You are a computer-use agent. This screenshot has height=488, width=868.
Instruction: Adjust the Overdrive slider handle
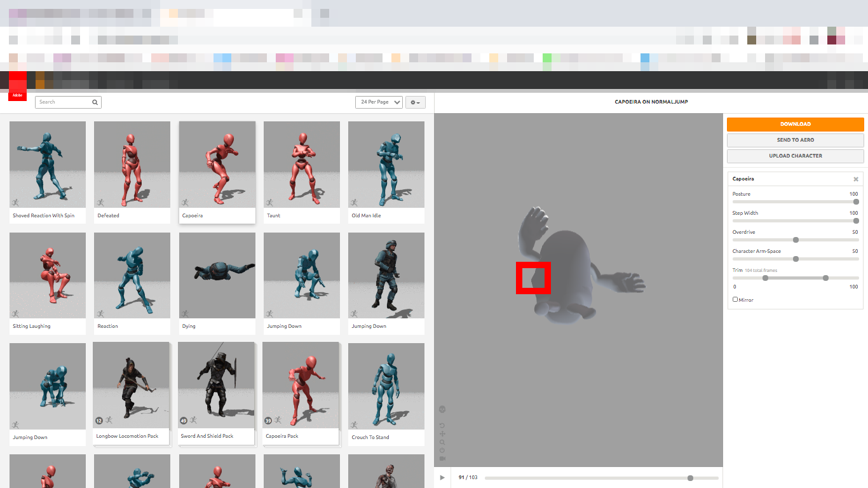click(x=796, y=240)
